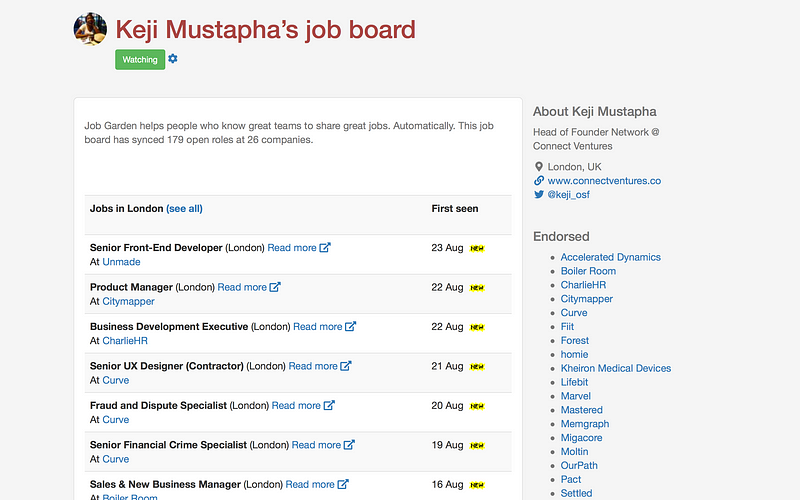The width and height of the screenshot is (800, 500).
Task: Open Accelerated Dynamics in Endorsed list
Action: pos(610,257)
